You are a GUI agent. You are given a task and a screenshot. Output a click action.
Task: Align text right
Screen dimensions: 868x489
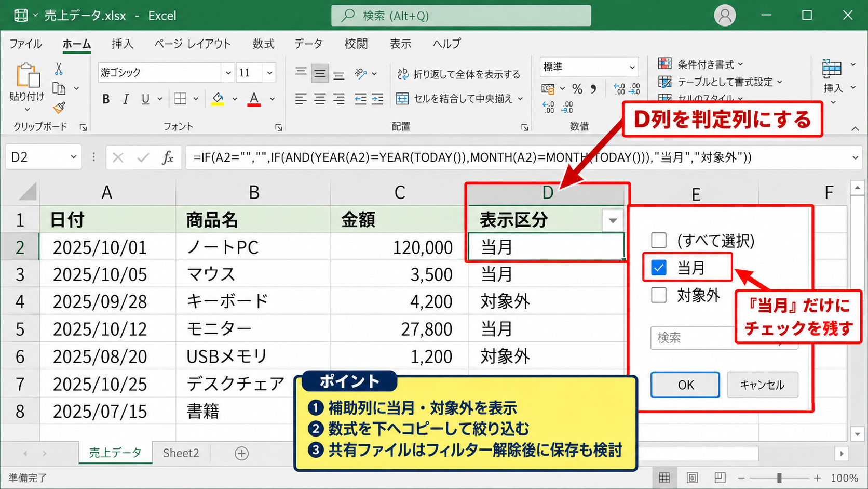click(339, 99)
